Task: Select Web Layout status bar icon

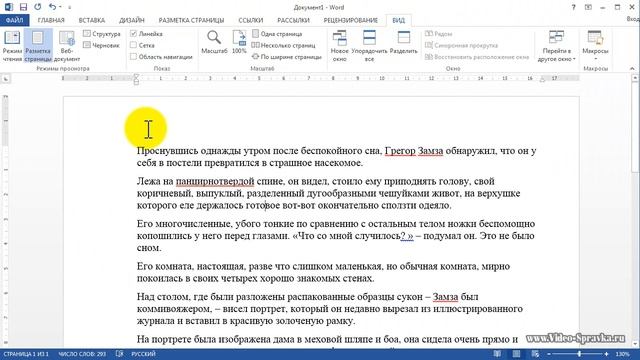Action: coord(535,354)
